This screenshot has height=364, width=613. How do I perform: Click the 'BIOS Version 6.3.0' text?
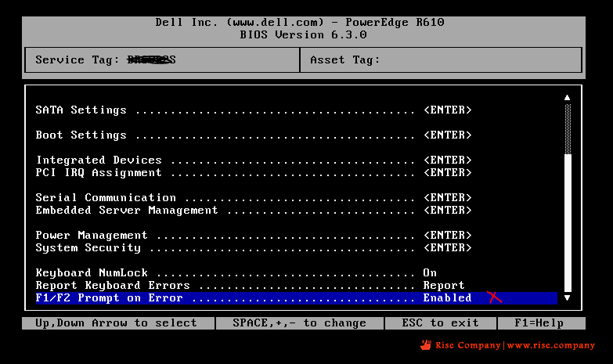[x=304, y=35]
